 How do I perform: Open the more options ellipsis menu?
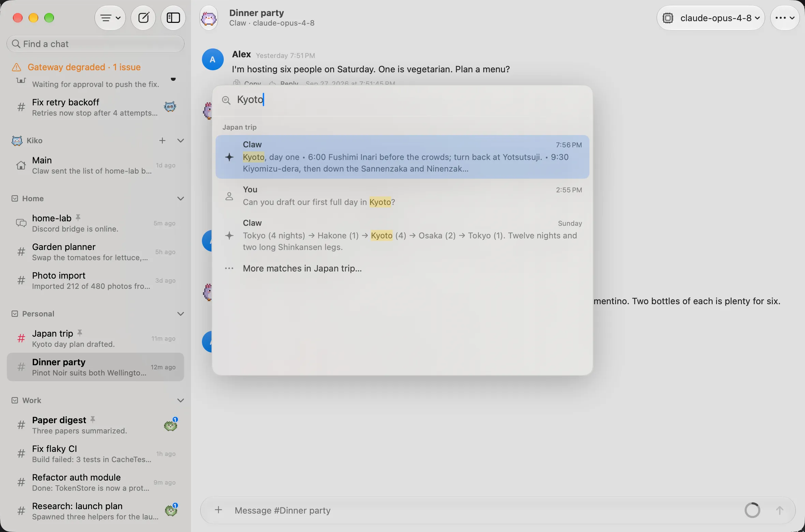tap(785, 18)
